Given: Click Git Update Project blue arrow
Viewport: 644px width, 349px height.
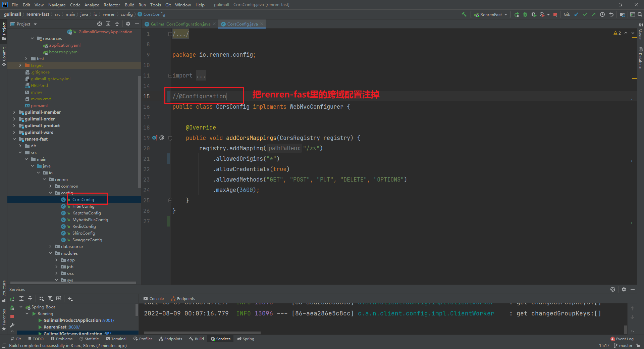Looking at the screenshot, I should (576, 14).
